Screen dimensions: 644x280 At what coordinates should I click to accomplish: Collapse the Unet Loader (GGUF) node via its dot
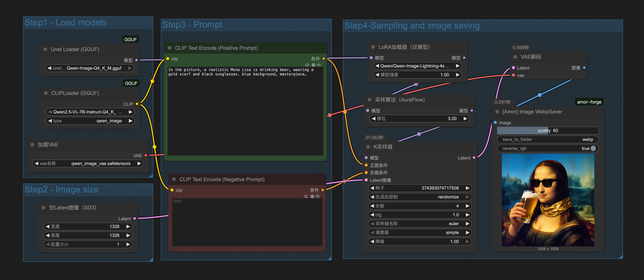[45, 49]
